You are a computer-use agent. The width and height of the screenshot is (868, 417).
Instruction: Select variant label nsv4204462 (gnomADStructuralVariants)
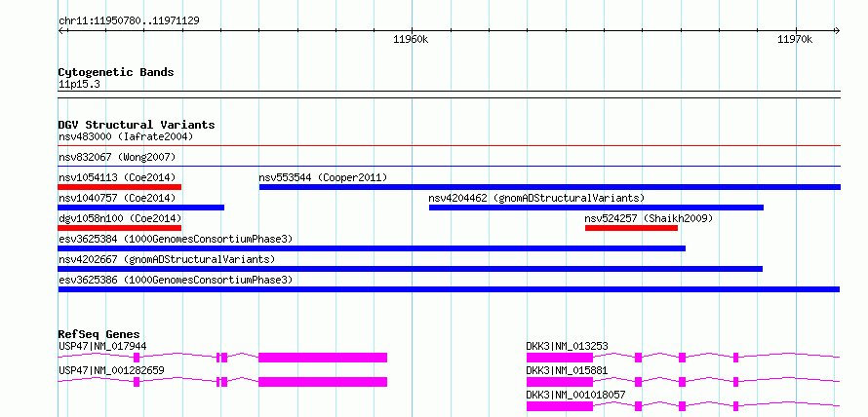tap(536, 198)
